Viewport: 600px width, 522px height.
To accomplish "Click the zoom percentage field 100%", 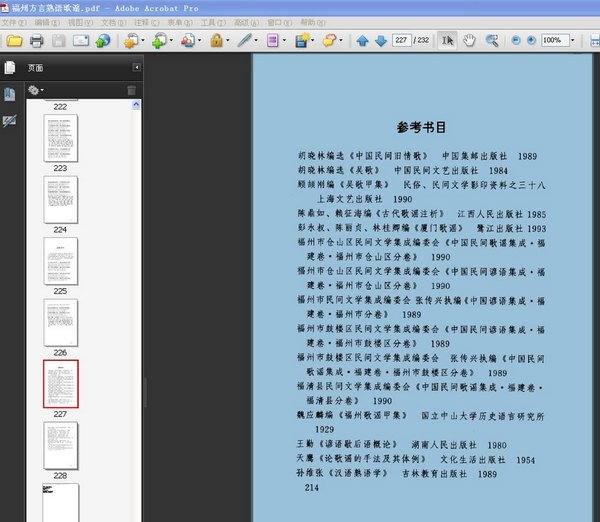I will click(x=555, y=40).
